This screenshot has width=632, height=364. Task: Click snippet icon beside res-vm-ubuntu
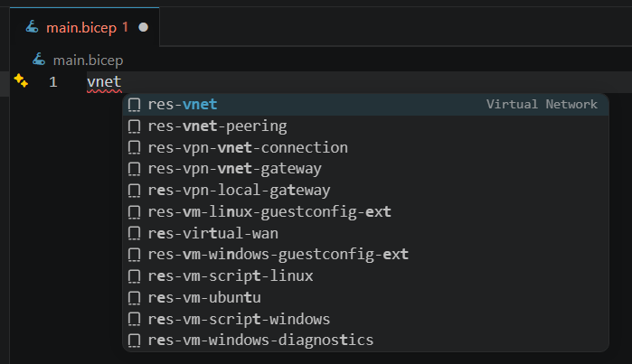134,297
